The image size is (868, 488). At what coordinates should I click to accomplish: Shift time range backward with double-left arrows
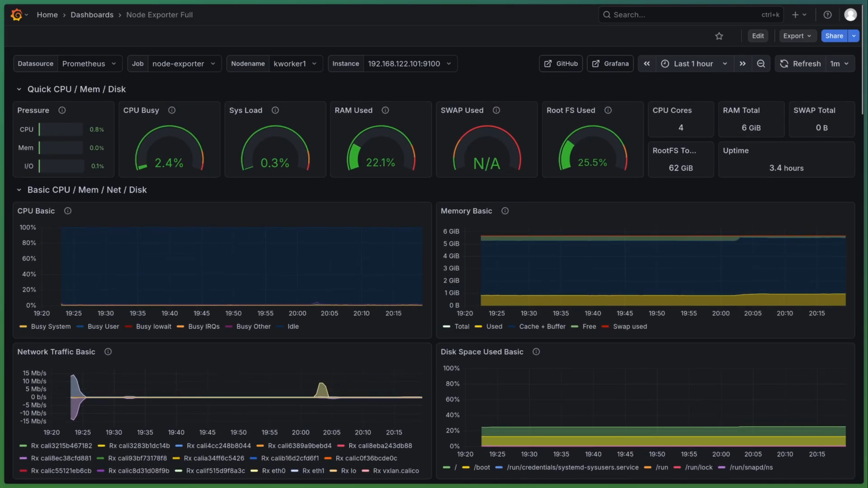(x=647, y=64)
